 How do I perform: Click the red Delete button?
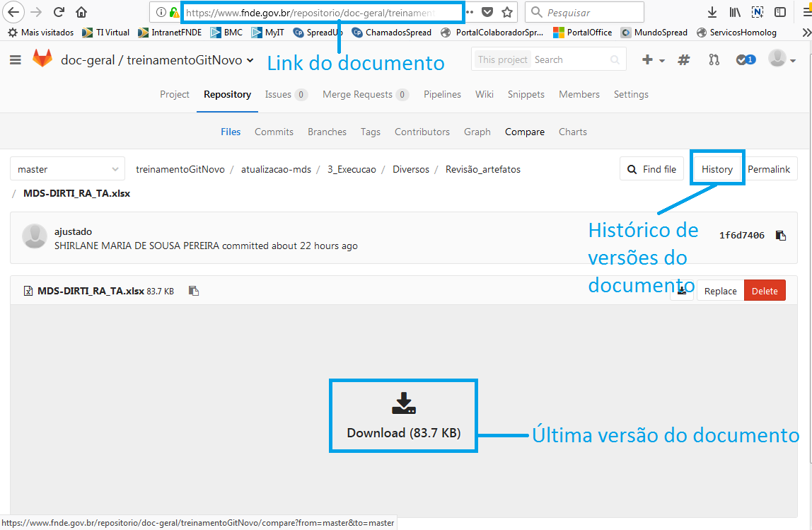pyautogui.click(x=765, y=290)
